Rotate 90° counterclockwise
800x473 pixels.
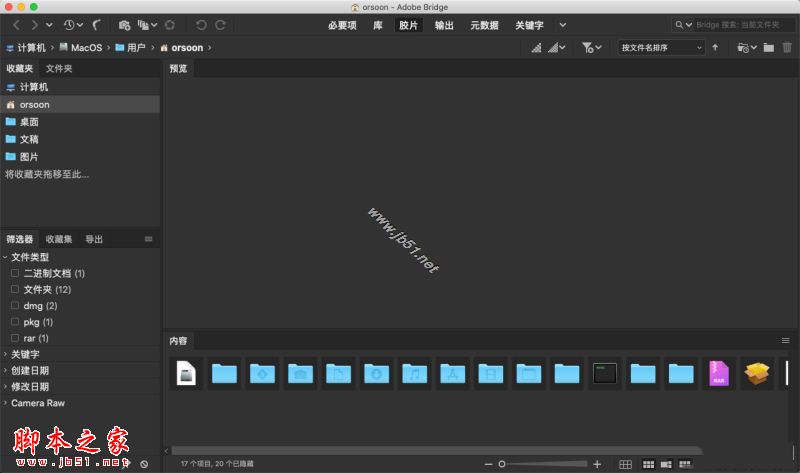[x=201, y=25]
